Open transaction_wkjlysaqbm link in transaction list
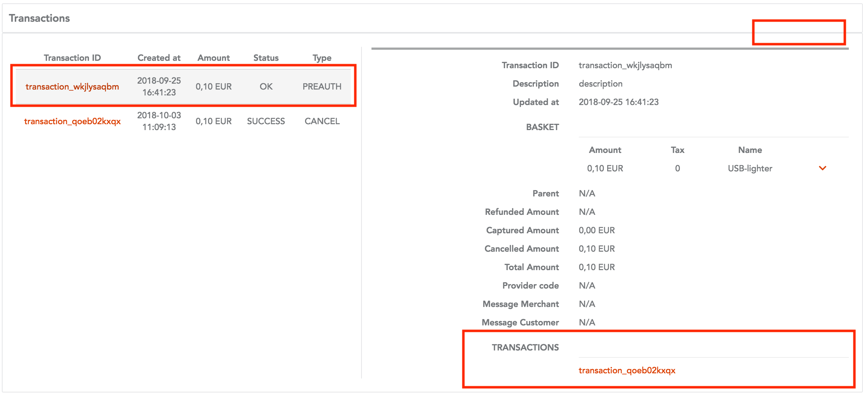The image size is (868, 398). (72, 87)
